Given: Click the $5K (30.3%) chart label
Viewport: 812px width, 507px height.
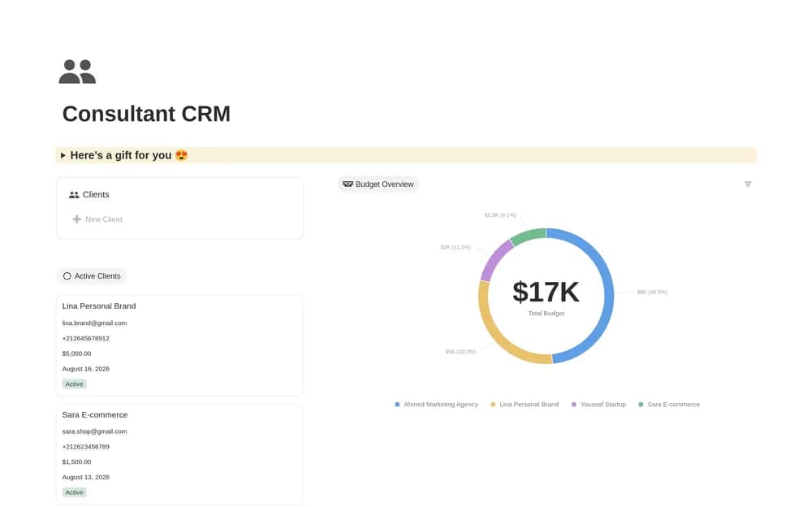Looking at the screenshot, I should (460, 352).
